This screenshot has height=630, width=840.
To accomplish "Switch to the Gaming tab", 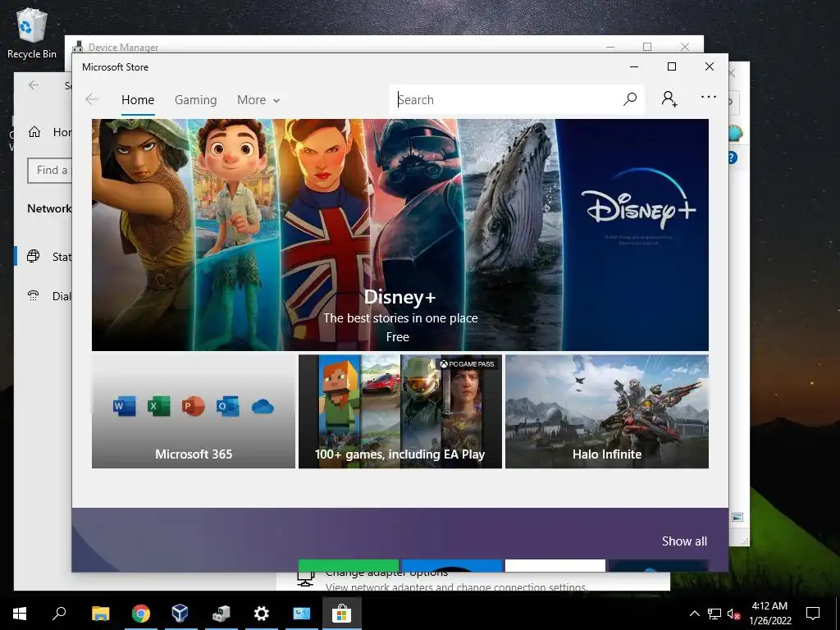I will tap(195, 100).
